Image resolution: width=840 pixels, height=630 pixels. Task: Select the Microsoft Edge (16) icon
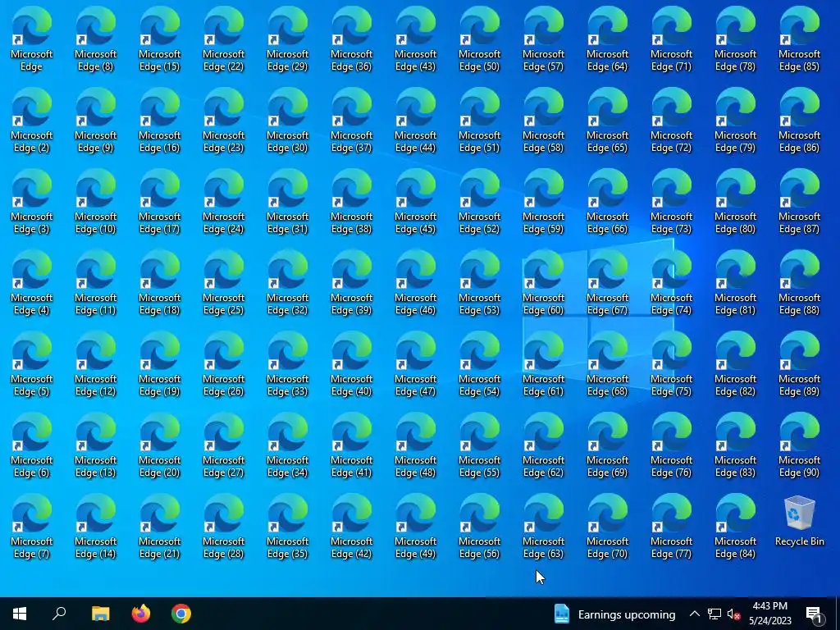(x=160, y=121)
